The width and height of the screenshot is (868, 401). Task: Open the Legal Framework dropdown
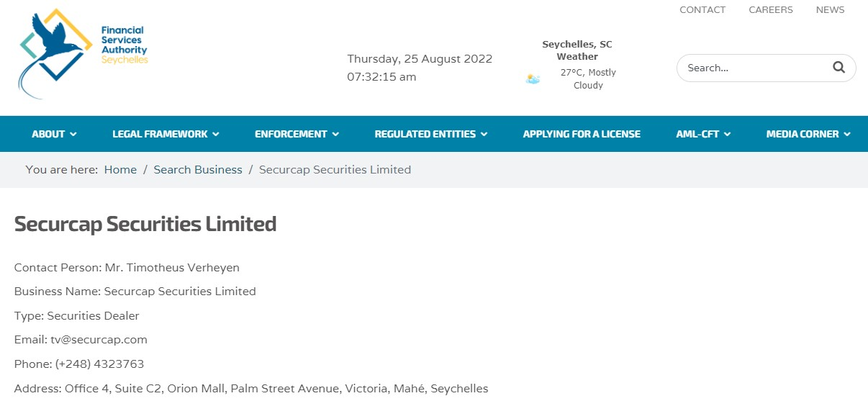tap(166, 134)
